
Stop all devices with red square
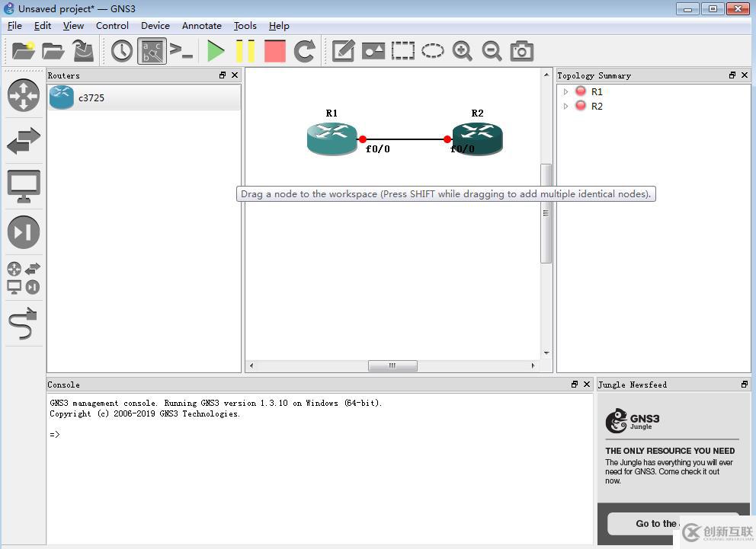click(274, 51)
